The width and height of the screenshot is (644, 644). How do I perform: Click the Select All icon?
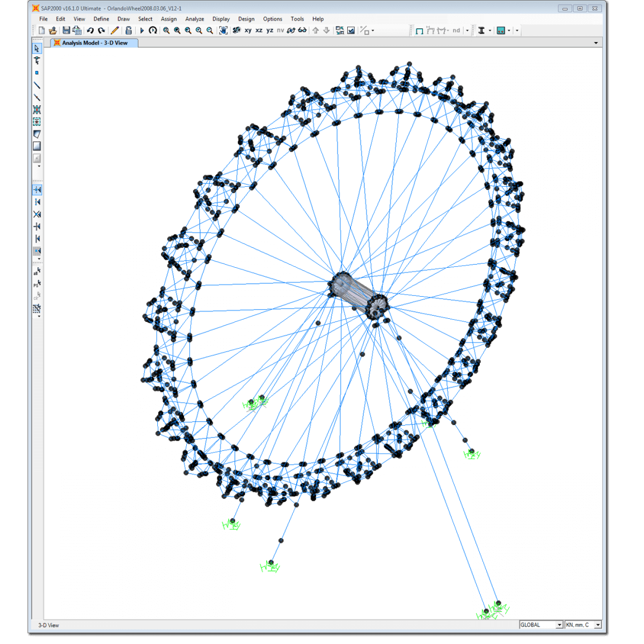[37, 272]
